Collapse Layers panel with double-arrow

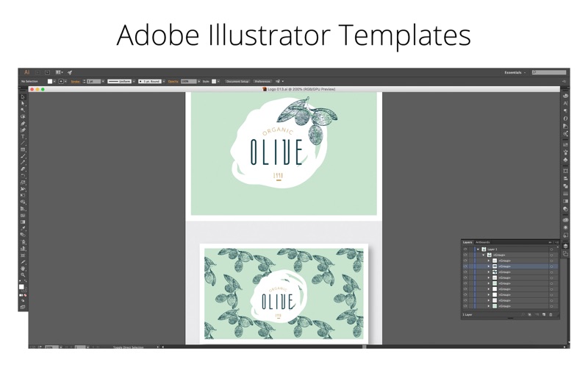550,242
